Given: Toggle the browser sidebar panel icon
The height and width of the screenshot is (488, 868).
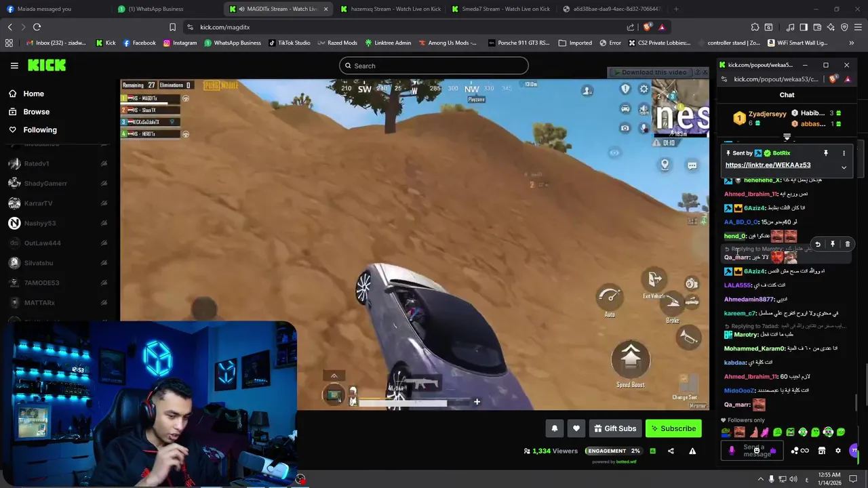Looking at the screenshot, I should [804, 27].
